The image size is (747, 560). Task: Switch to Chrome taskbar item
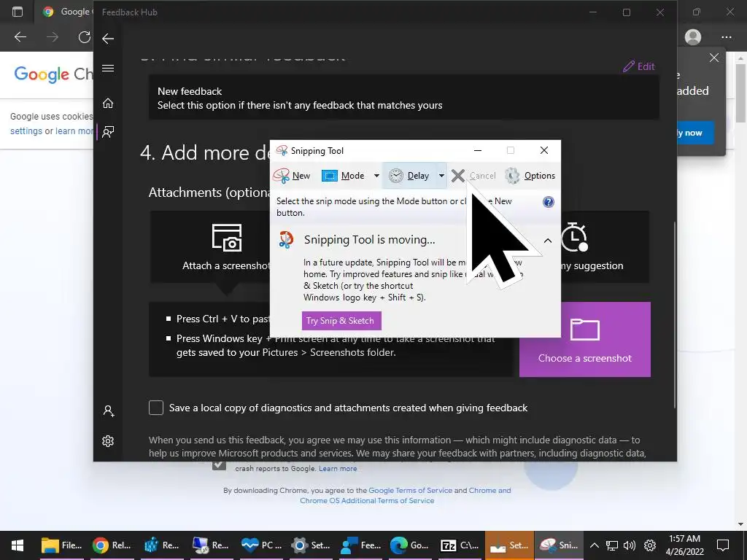click(x=112, y=545)
